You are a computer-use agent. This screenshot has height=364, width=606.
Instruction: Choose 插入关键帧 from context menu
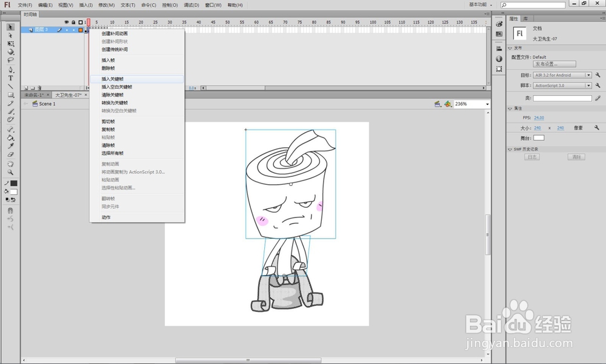pos(137,79)
